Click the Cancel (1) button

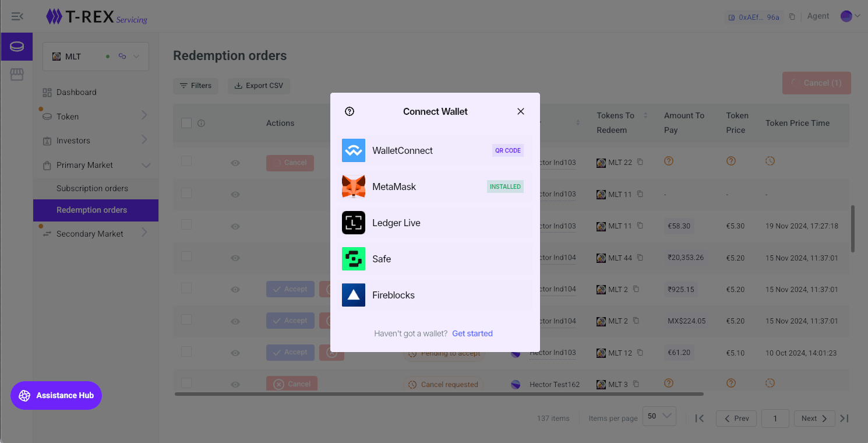coord(816,83)
